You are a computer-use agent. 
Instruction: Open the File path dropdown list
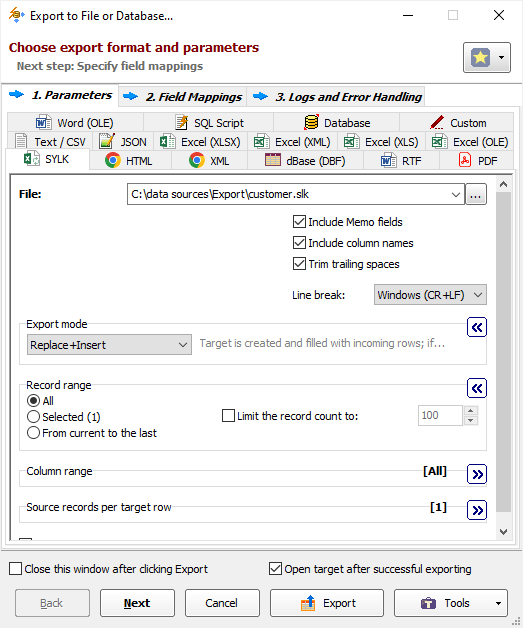click(455, 194)
